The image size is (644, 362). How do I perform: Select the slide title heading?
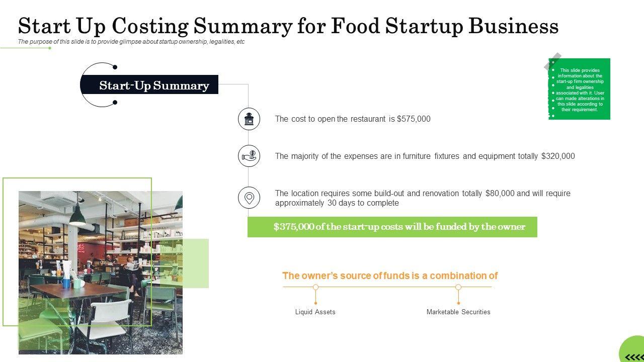288,26
